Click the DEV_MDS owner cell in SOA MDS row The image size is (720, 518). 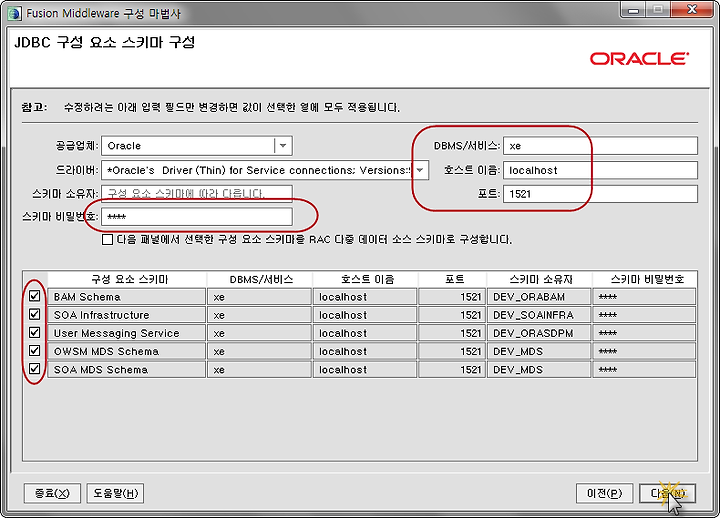pyautogui.click(x=539, y=370)
